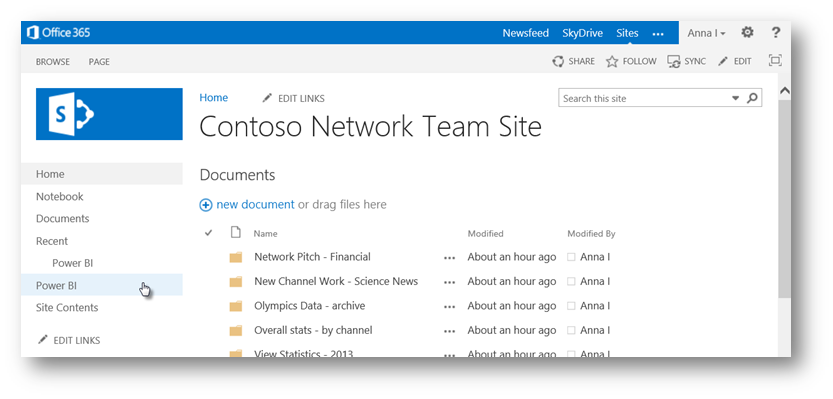Click folder icon for New Channel Work
This screenshot has height=399, width=833.
[x=236, y=282]
